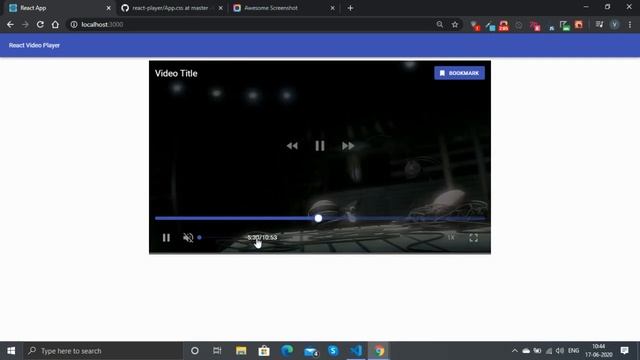
Task: Switch to the Awesome Screenshot tab
Action: (x=284, y=8)
